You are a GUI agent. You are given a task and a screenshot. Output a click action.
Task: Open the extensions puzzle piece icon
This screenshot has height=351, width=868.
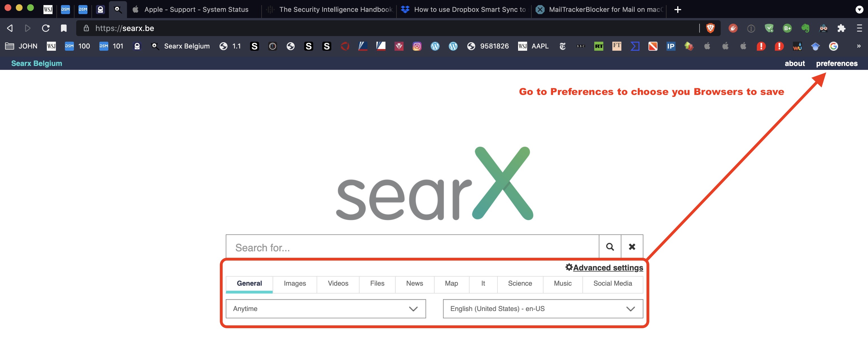[841, 28]
